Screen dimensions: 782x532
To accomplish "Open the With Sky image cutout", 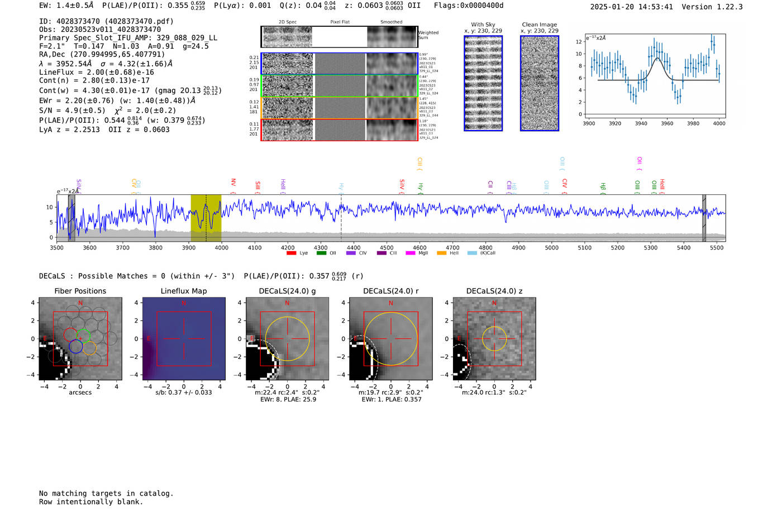I will click(x=483, y=83).
